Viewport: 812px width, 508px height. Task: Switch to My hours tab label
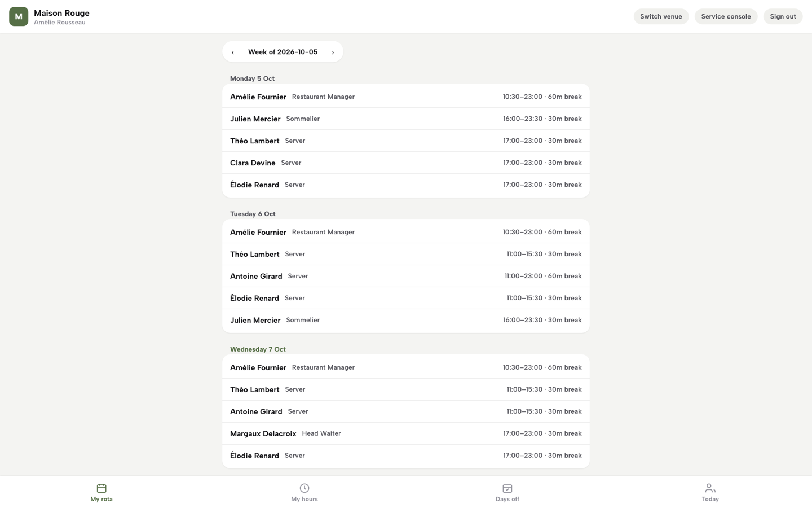[304, 499]
